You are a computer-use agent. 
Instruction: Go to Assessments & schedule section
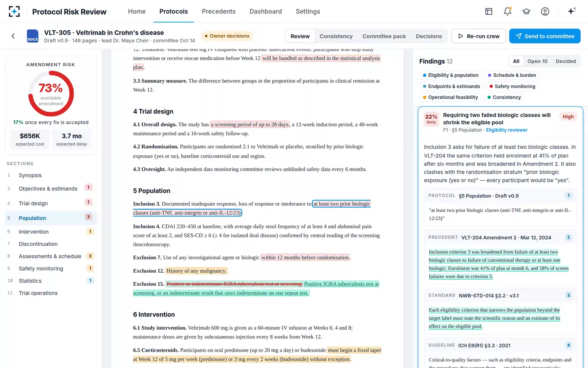[x=51, y=256]
